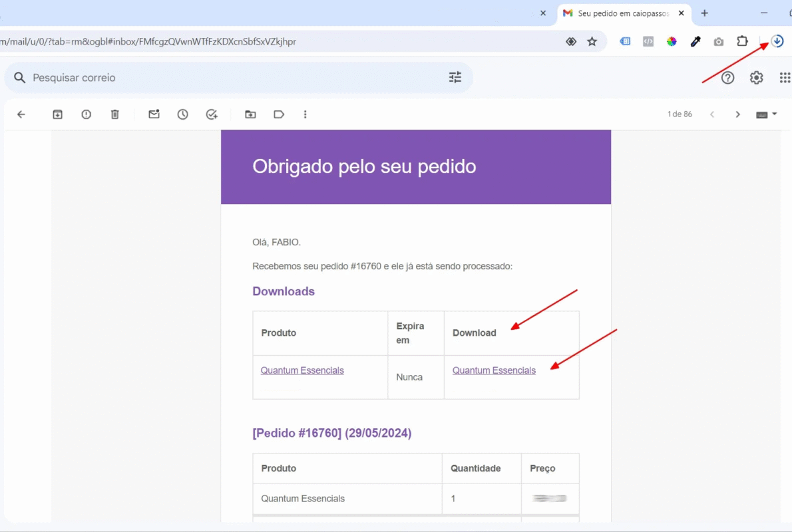Add email to Tasks
The height and width of the screenshot is (532, 792).
(x=212, y=114)
